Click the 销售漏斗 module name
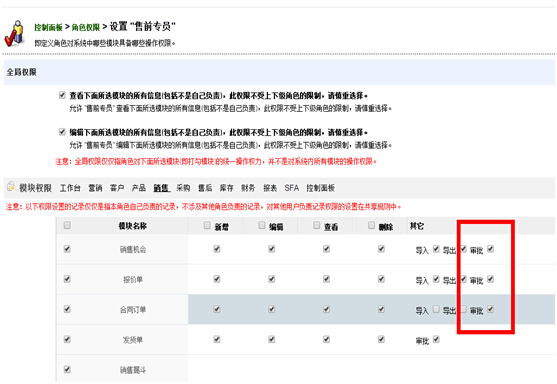Viewport: 557px width, 384px height. (x=133, y=371)
